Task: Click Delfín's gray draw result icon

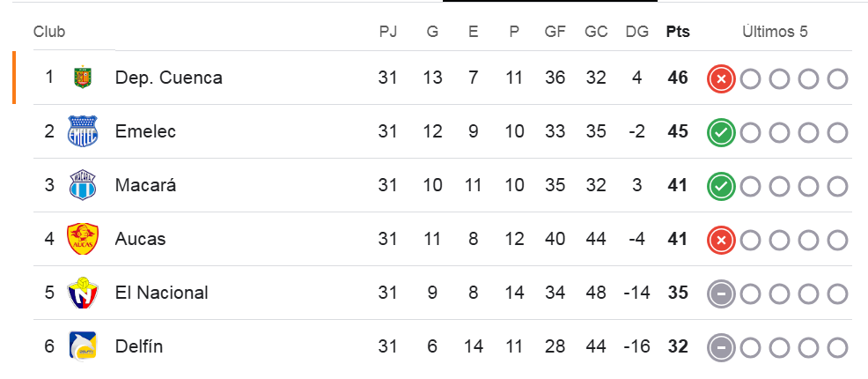Action: click(x=721, y=347)
